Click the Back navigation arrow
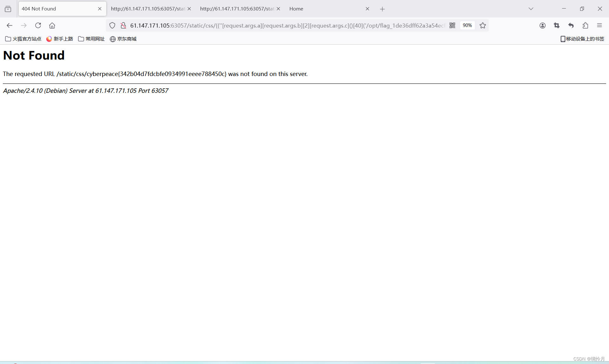 coord(10,25)
